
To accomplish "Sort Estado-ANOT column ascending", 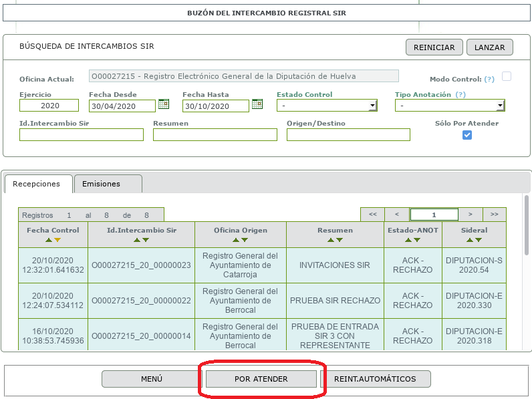I will 408,240.
